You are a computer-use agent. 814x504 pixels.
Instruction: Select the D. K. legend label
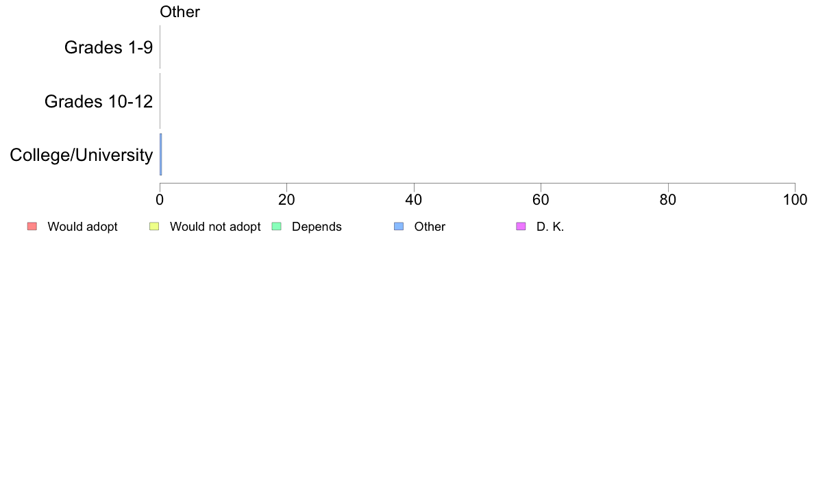pos(550,227)
